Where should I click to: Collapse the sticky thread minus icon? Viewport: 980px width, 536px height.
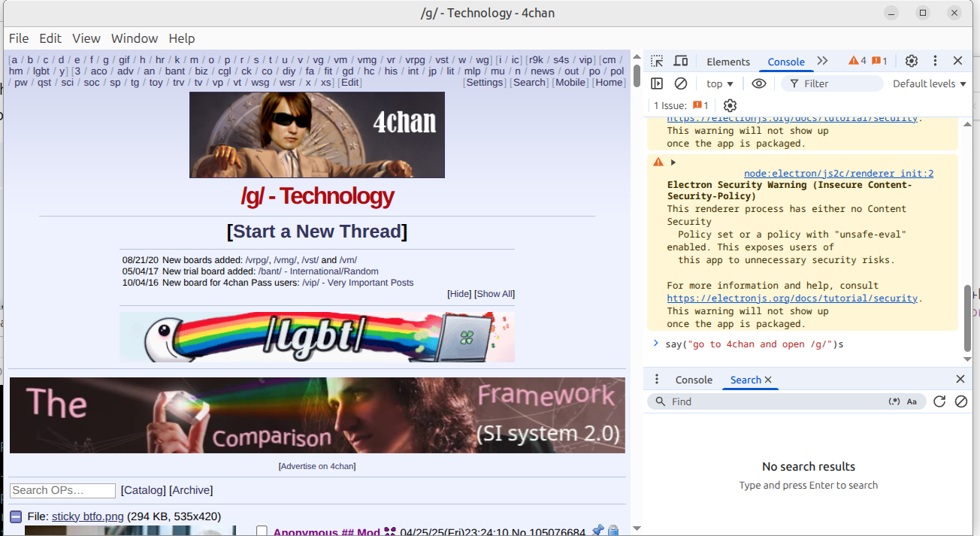click(x=16, y=516)
